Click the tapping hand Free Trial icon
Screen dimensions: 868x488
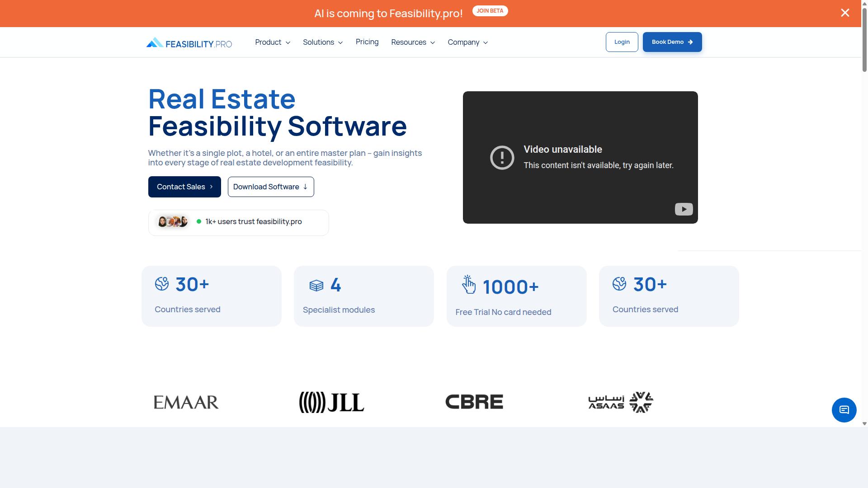[x=469, y=284]
